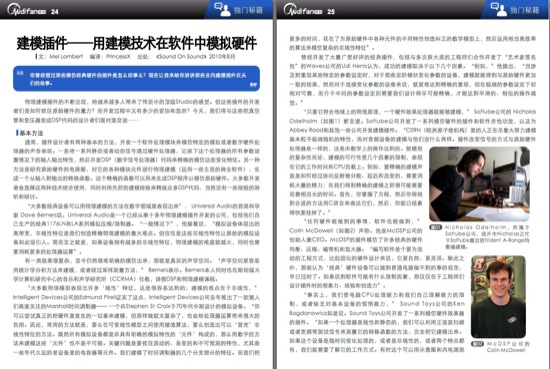The image size is (550, 369).
Task: Click the McDSP Colin McDowell photo caption
Action: click(x=508, y=347)
